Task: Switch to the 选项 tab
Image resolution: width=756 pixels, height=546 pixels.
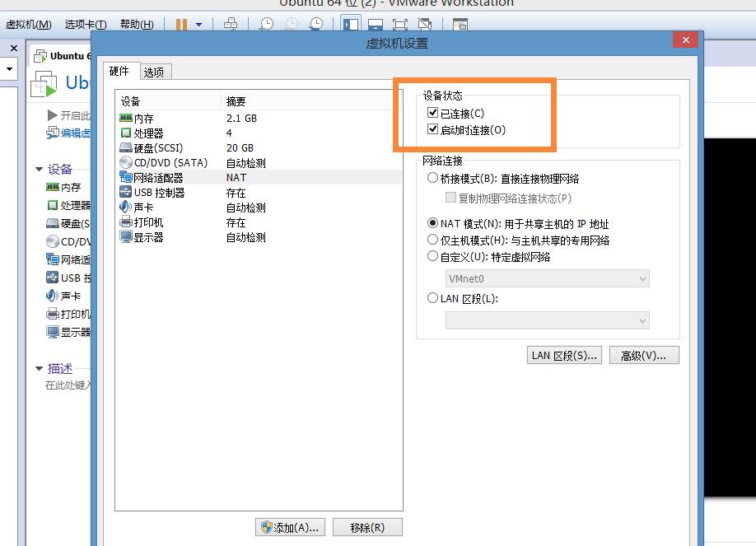Action: click(155, 72)
